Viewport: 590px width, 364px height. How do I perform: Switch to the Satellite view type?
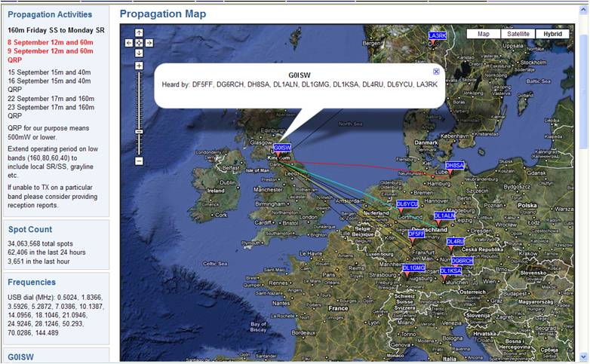(x=518, y=34)
